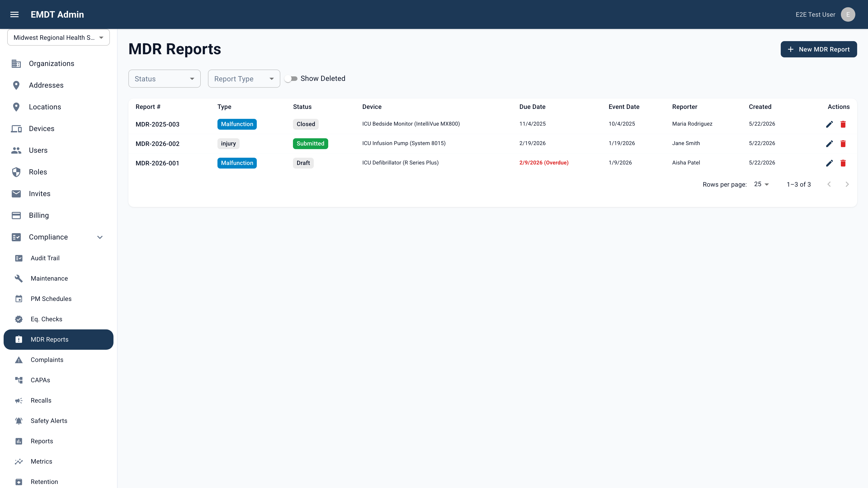Screen dimensions: 868x488
Task: Select MDR Reports in the sidebar
Action: coord(58,340)
